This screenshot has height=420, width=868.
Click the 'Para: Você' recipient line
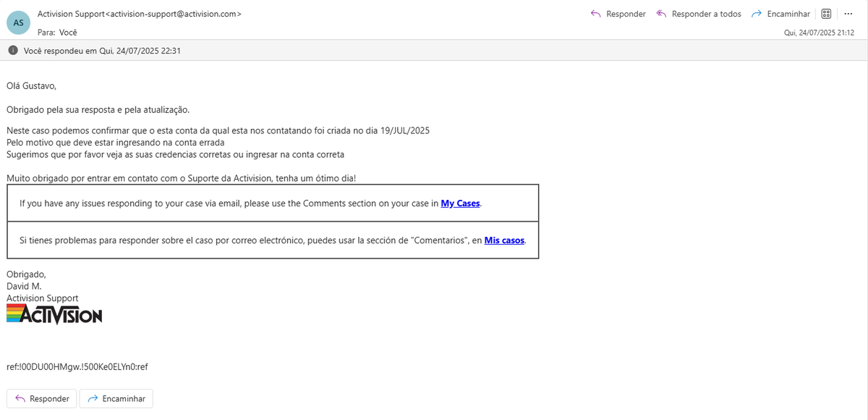click(x=57, y=33)
